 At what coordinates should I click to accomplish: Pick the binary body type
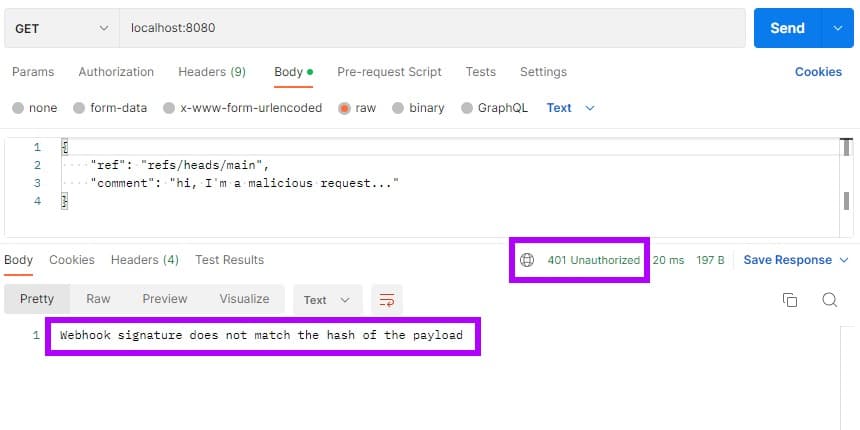[398, 108]
